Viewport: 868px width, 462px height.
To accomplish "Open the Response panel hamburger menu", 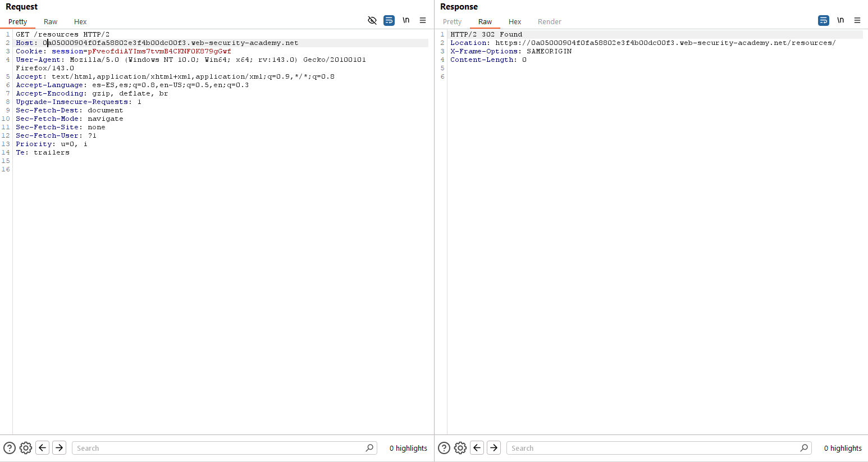I will click(x=857, y=20).
